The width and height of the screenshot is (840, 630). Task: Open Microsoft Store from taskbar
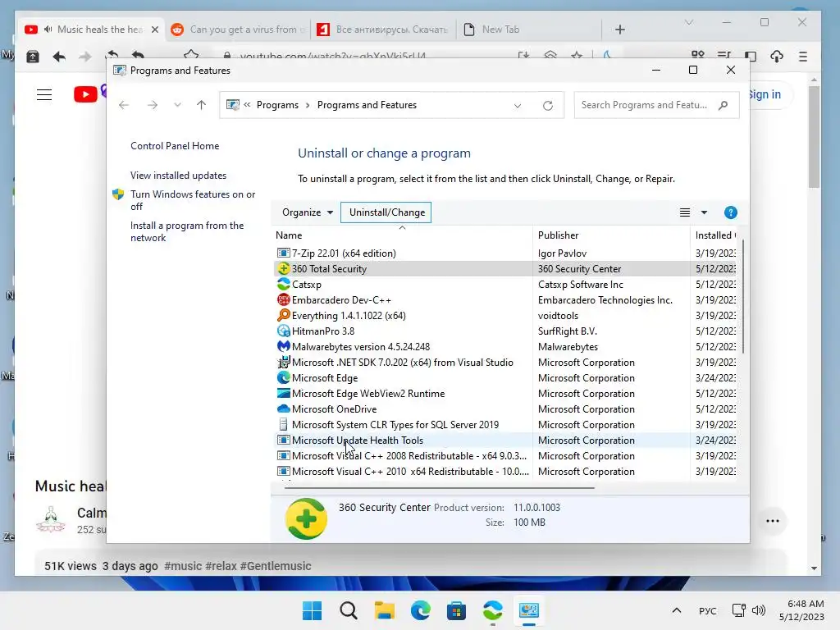click(x=456, y=610)
